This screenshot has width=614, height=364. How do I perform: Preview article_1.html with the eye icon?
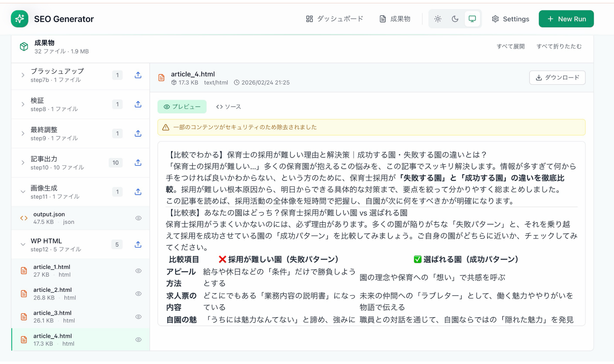pyautogui.click(x=138, y=271)
